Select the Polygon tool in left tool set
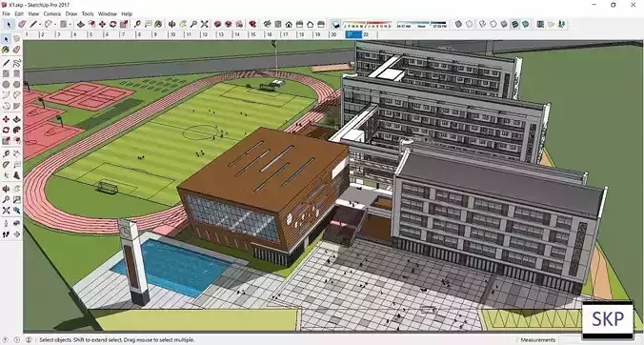The width and height of the screenshot is (644, 345). click(16, 84)
